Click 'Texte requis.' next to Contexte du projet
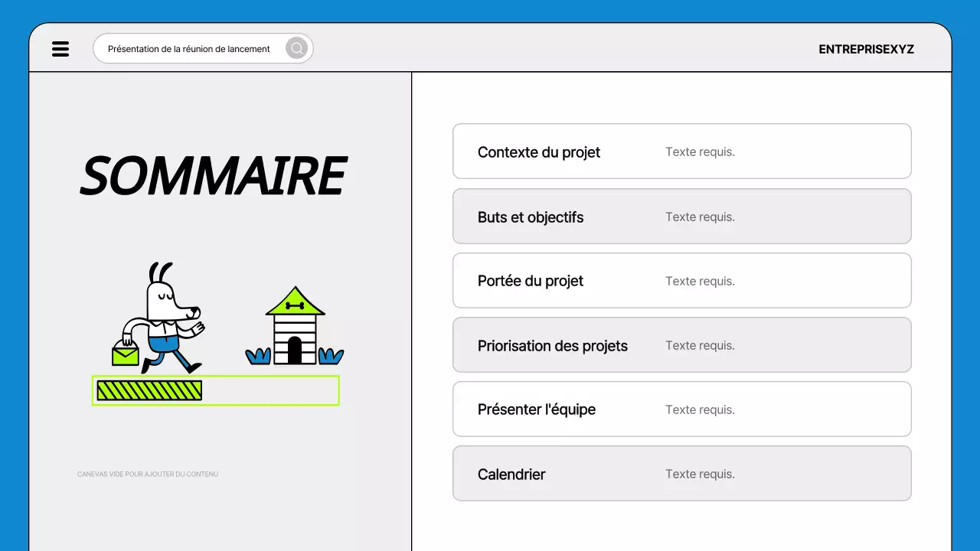Viewport: 980px width, 551px height. click(700, 152)
